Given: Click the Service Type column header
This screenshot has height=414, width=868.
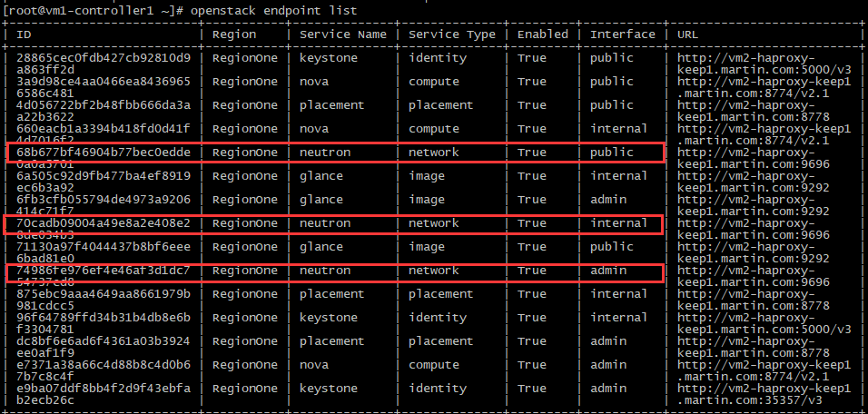Looking at the screenshot, I should pyautogui.click(x=452, y=34).
